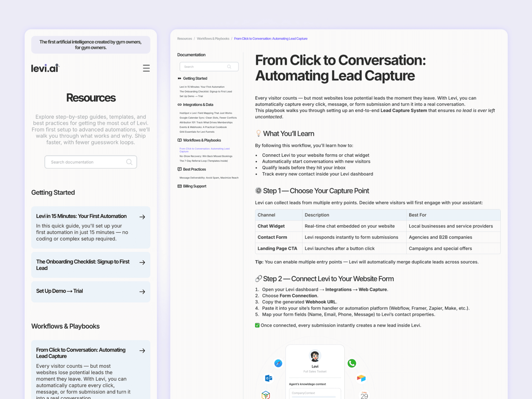Click the Outlook icon near Levi card

269,378
